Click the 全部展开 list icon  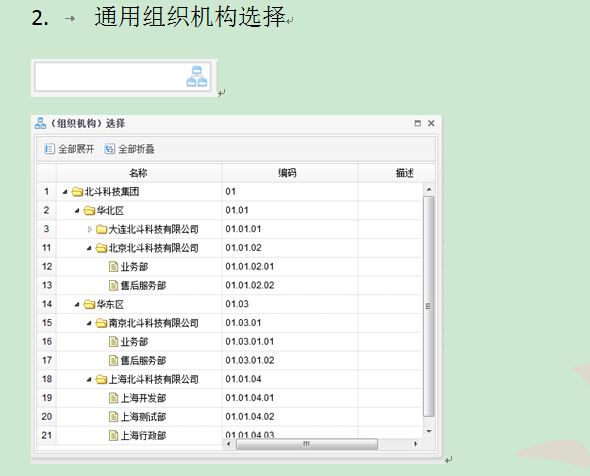coord(49,149)
